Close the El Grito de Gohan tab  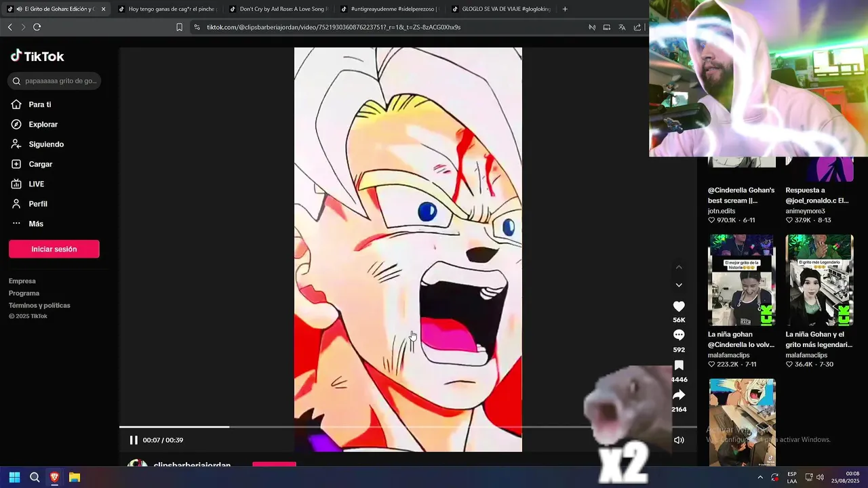[x=103, y=9]
